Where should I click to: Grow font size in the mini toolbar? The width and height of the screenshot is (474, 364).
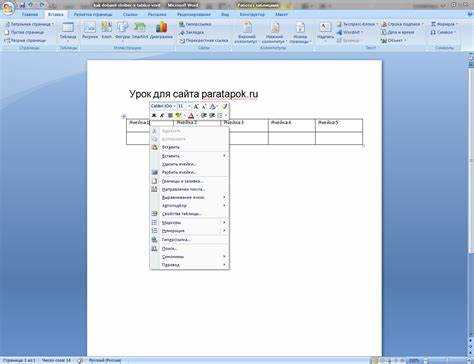[196, 106]
